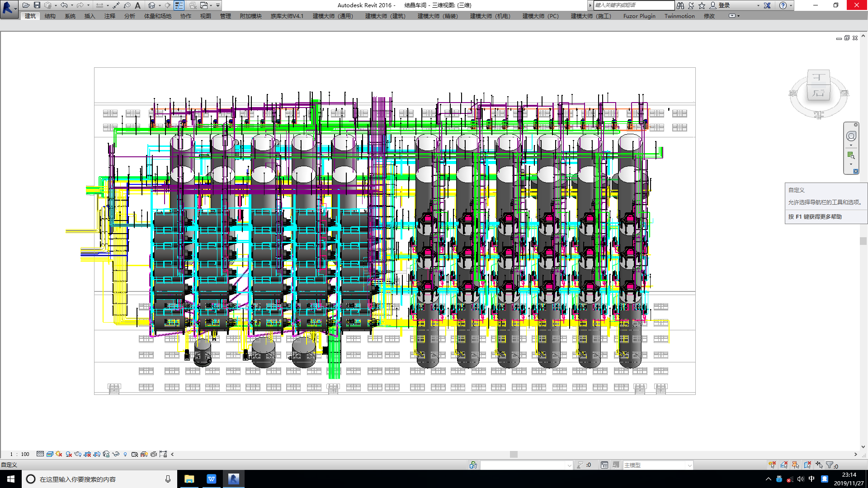This screenshot has height=488, width=868.
Task: Click Temporary Hide/Isolate glasses icon
Action: pos(116,454)
